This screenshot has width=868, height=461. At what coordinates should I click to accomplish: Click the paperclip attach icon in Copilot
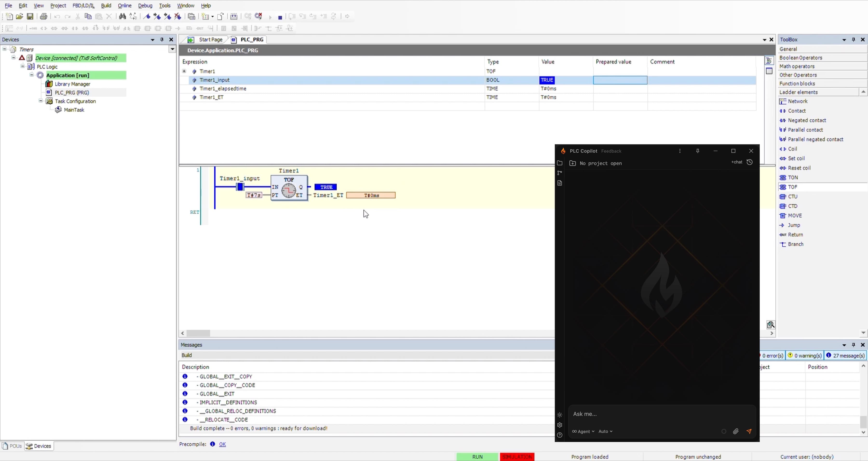(x=736, y=431)
